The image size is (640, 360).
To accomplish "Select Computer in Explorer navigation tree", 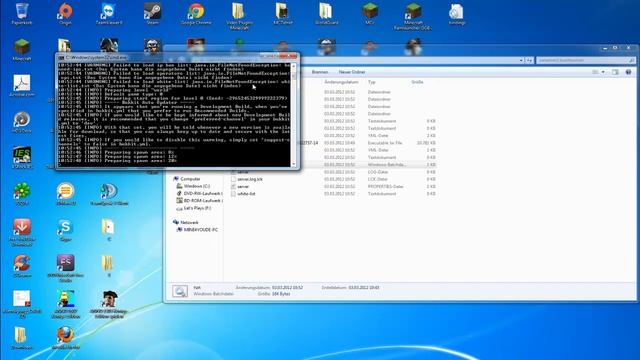I will click(x=190, y=179).
